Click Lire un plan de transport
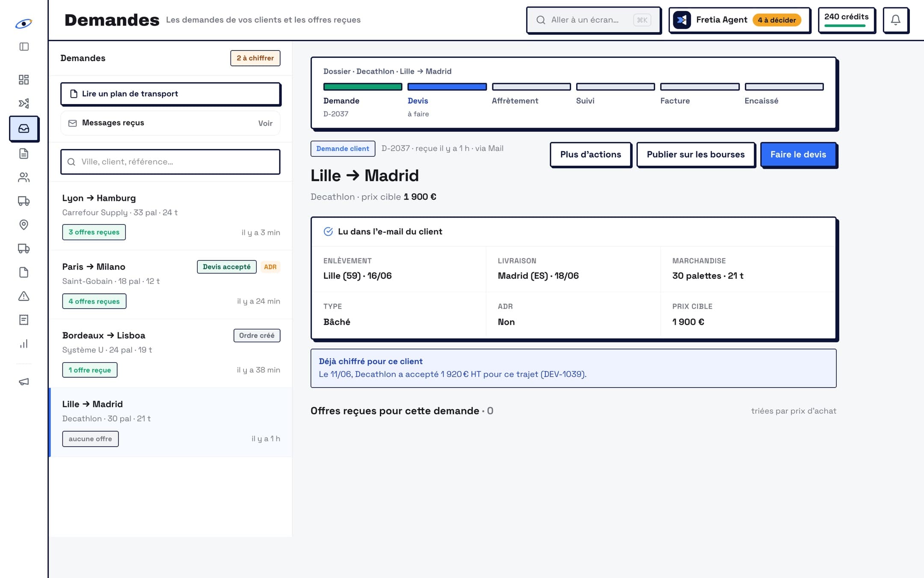This screenshot has width=924, height=578. tap(170, 94)
